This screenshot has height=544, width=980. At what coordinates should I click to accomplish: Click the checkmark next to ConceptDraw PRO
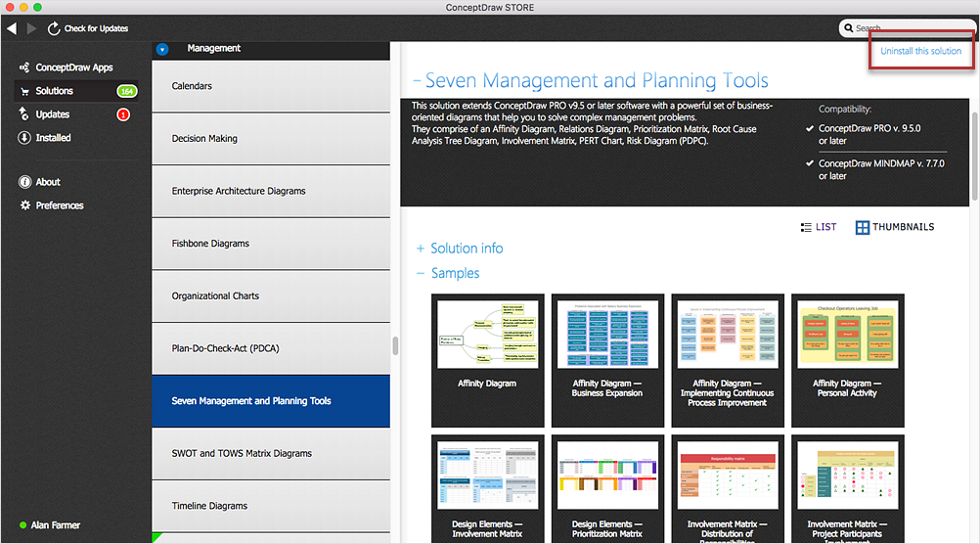point(810,128)
